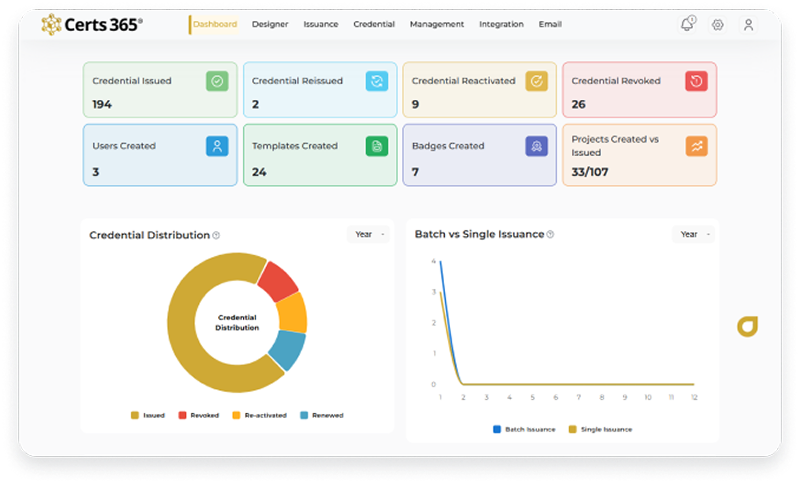Viewport: 800px width, 485px height.
Task: Click the orange Re-activated donut segment
Action: pos(292,314)
